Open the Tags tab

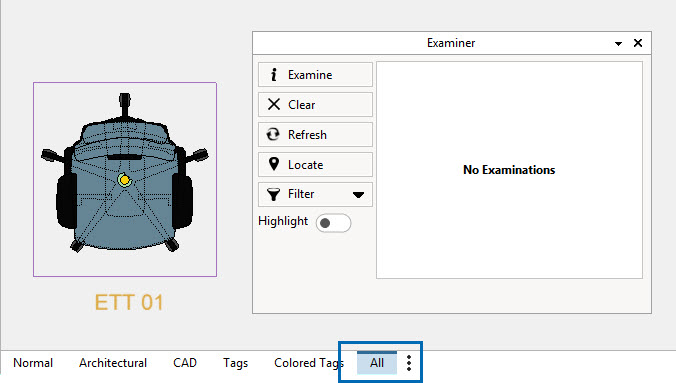click(x=235, y=363)
